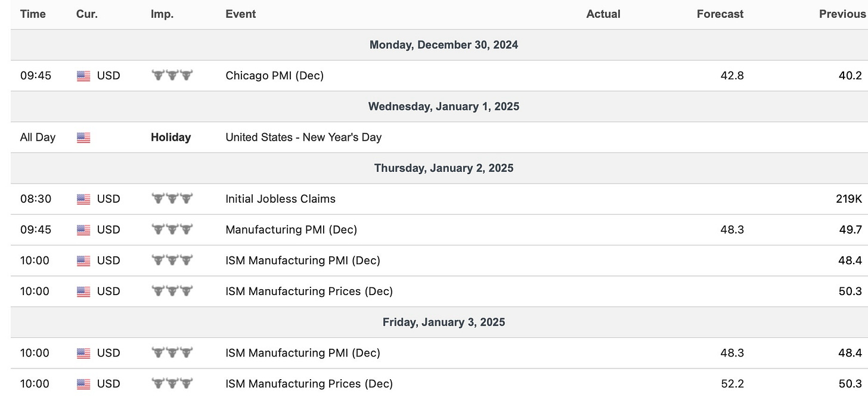
Task: Click the US flag in the 08:30 row
Action: (83, 199)
